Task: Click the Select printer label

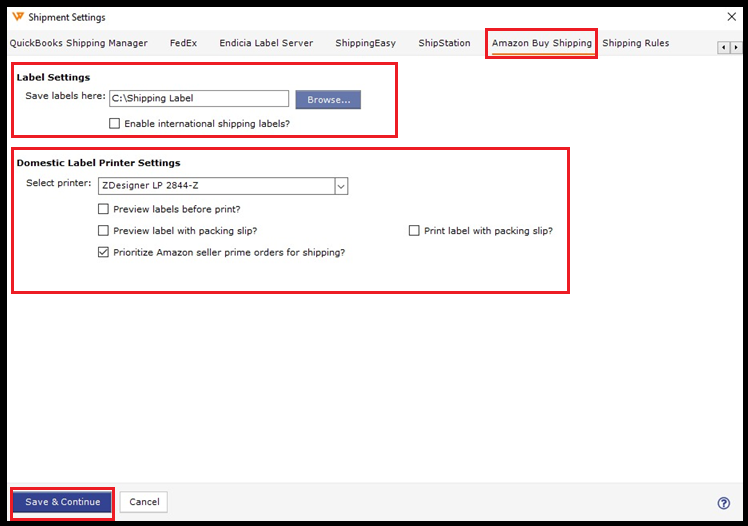Action: 58,183
